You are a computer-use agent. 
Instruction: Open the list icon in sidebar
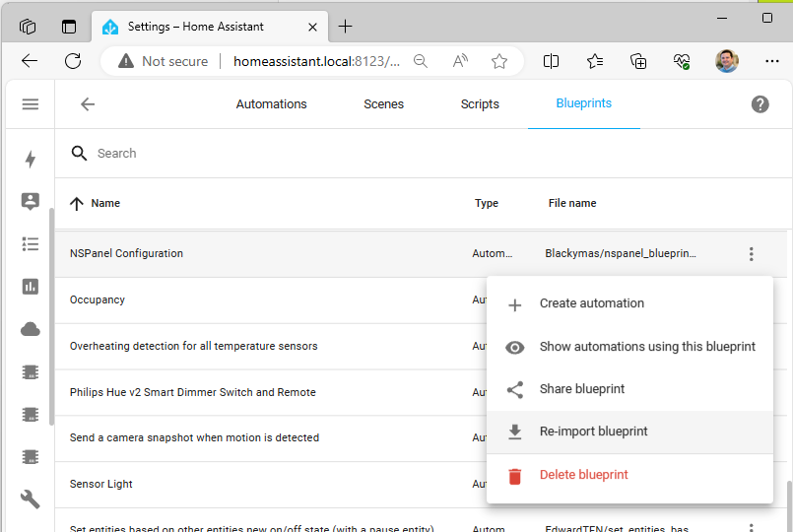pos(30,244)
